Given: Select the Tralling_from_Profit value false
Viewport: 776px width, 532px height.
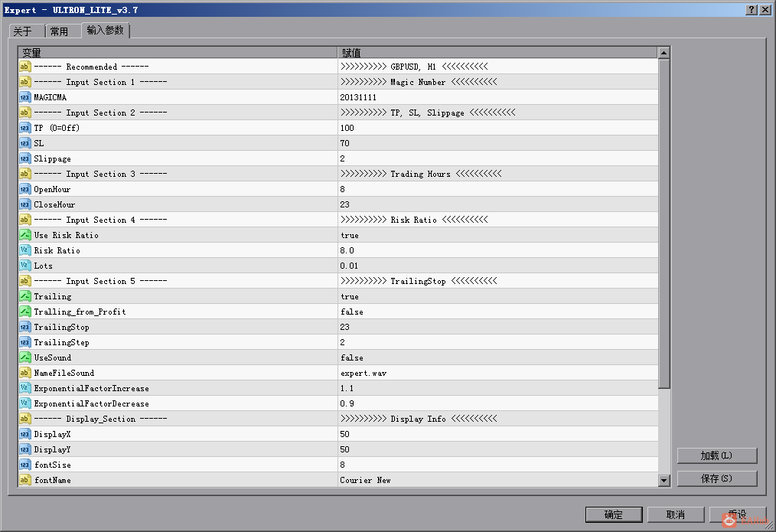Looking at the screenshot, I should point(352,312).
